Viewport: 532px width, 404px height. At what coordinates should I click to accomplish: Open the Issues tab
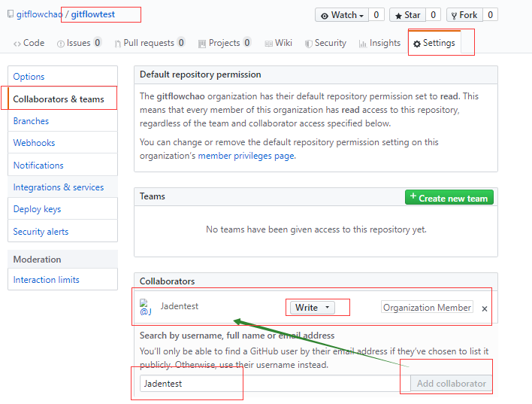[x=80, y=43]
